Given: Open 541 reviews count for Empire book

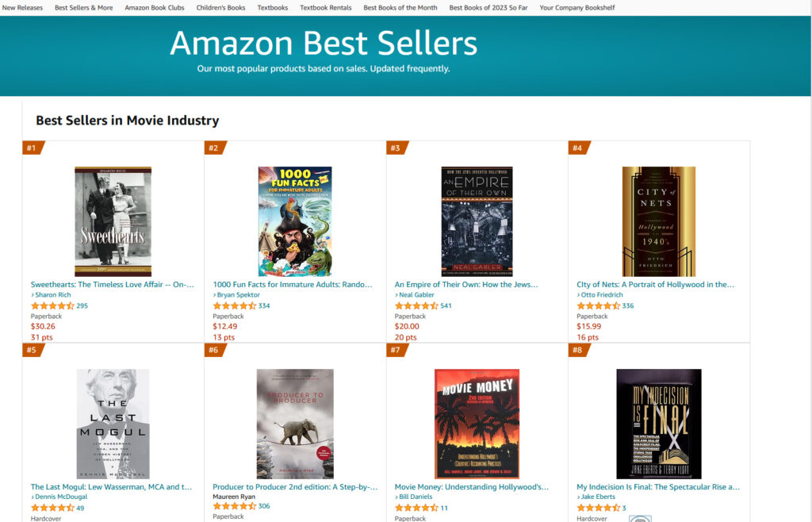Looking at the screenshot, I should click(x=446, y=305).
